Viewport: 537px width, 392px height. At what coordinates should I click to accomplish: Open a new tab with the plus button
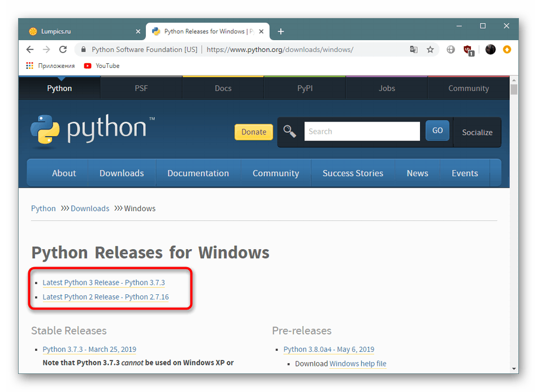tap(281, 32)
